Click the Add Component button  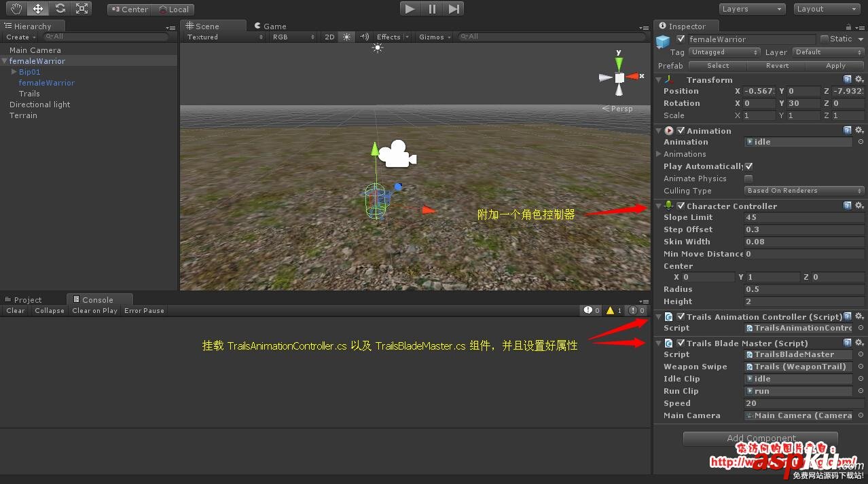(x=761, y=439)
